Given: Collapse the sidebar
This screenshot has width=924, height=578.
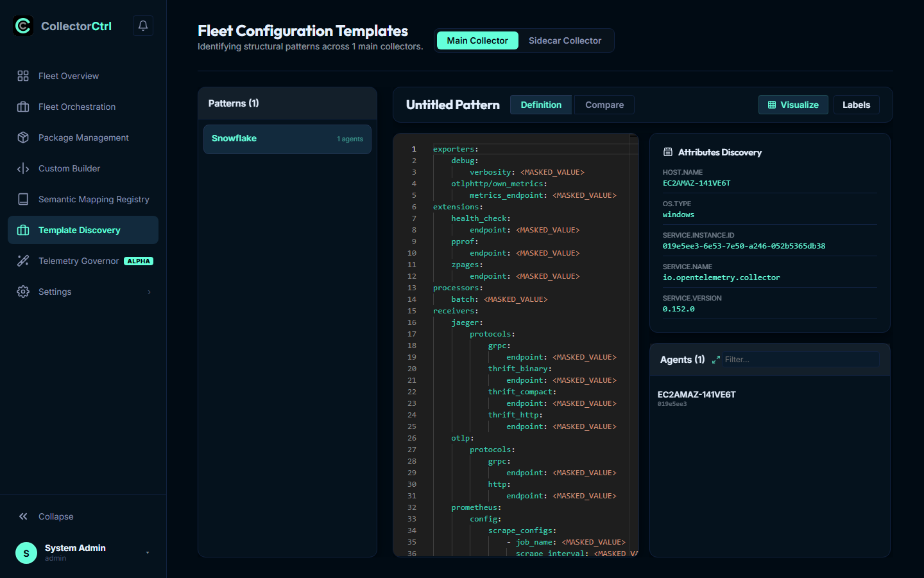Looking at the screenshot, I should (x=83, y=516).
